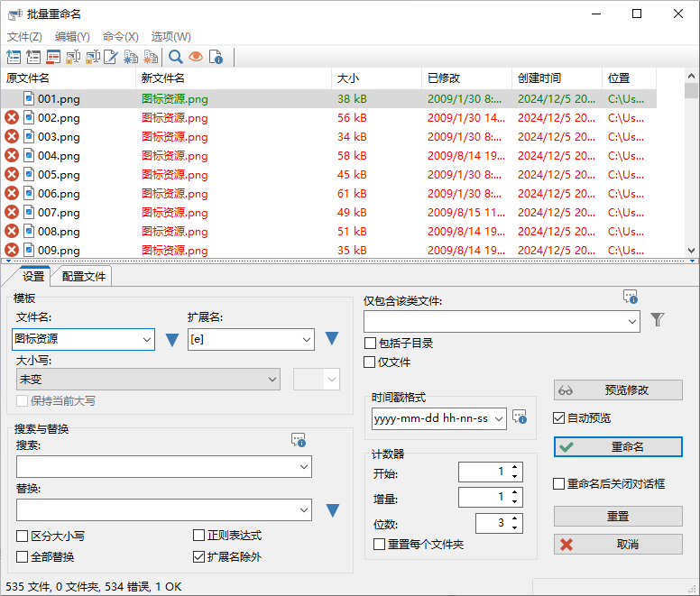Image resolution: width=700 pixels, height=596 pixels.
Task: Click the orange starburst files toolbar icon
Action: point(151,57)
